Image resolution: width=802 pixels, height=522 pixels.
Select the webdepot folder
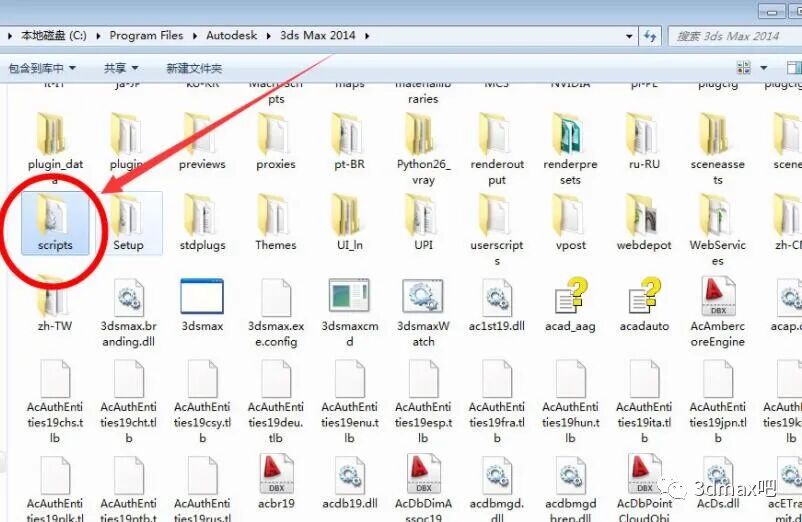[x=644, y=223]
